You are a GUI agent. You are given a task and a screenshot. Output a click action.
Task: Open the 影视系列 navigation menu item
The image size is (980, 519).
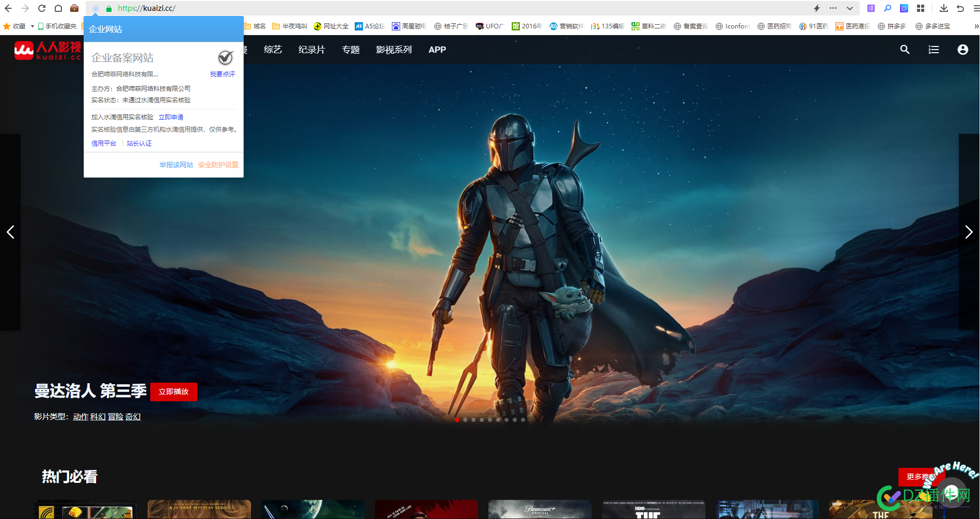tap(394, 50)
